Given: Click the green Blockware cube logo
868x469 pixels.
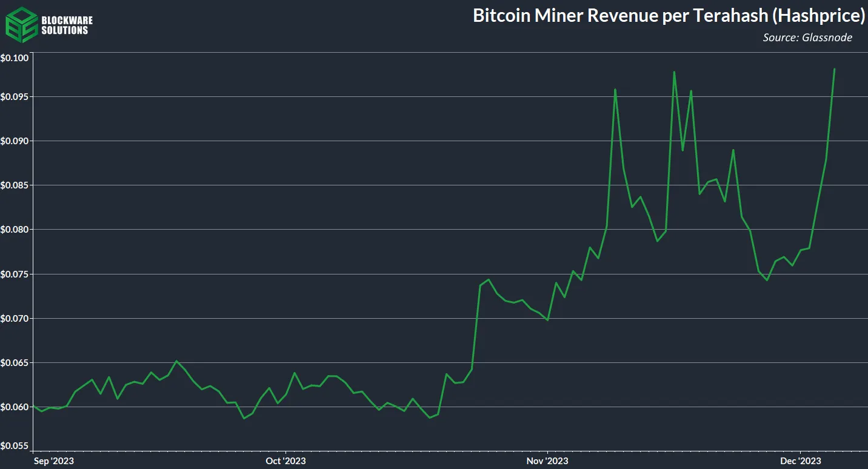Looking at the screenshot, I should point(21,25).
